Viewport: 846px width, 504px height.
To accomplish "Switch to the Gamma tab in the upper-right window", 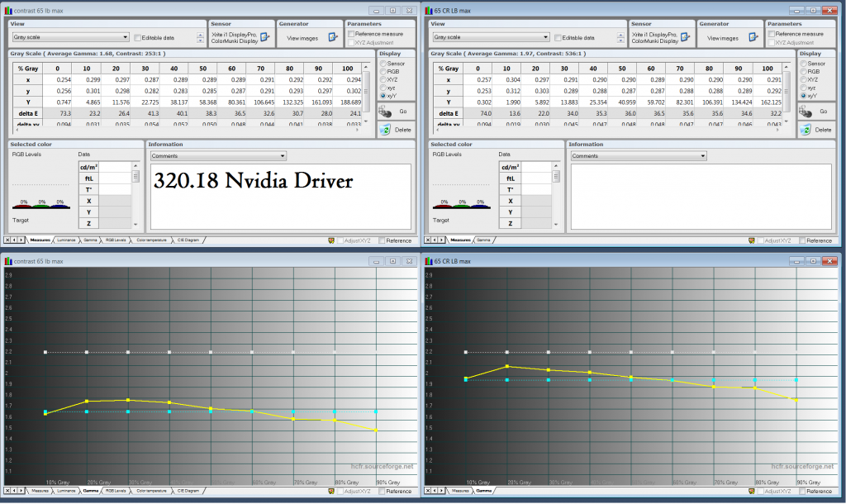I will click(x=483, y=240).
